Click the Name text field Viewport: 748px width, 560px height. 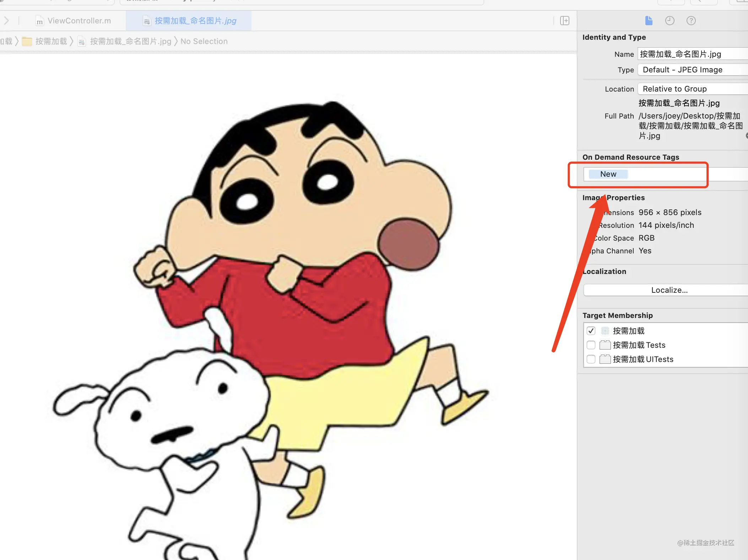coord(693,54)
